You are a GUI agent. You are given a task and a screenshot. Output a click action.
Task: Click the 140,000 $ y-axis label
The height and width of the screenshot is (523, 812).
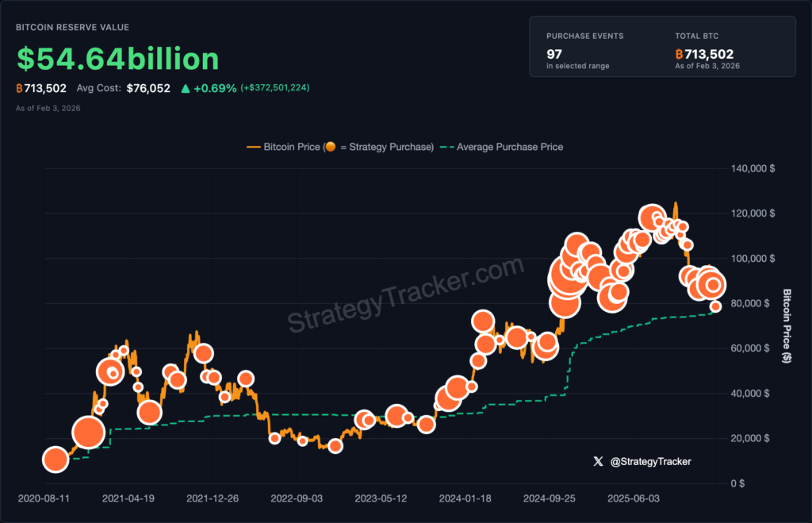coord(752,169)
